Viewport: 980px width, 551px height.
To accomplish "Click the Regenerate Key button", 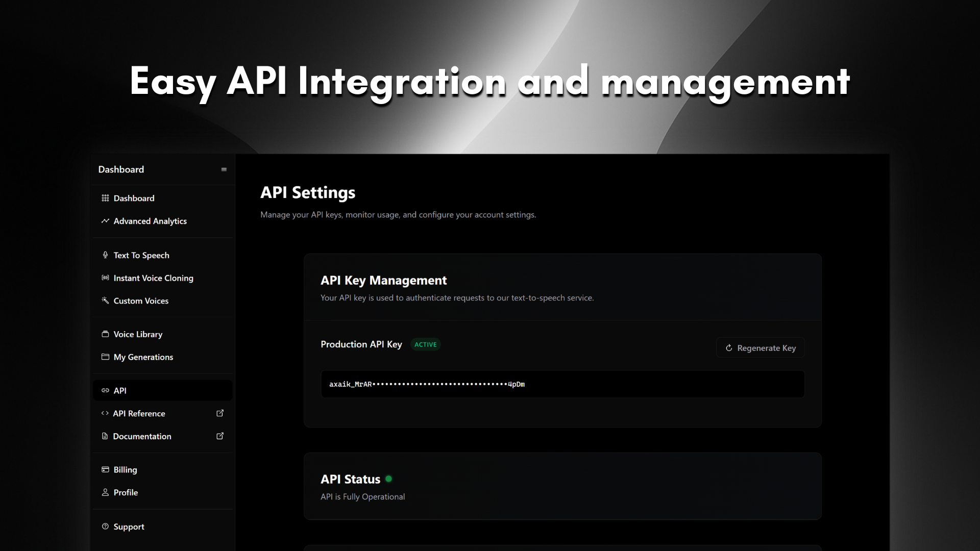I will click(760, 347).
